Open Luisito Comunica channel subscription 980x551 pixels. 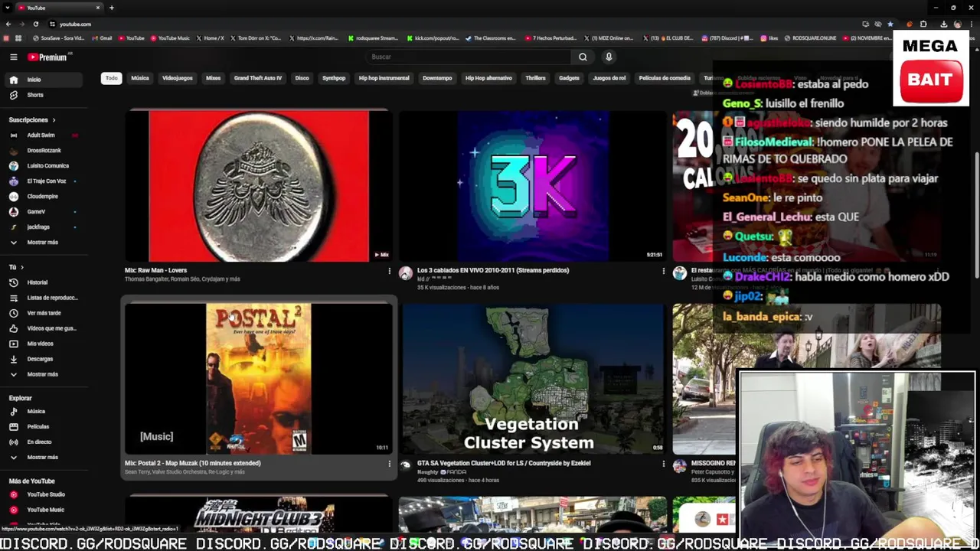44,166
